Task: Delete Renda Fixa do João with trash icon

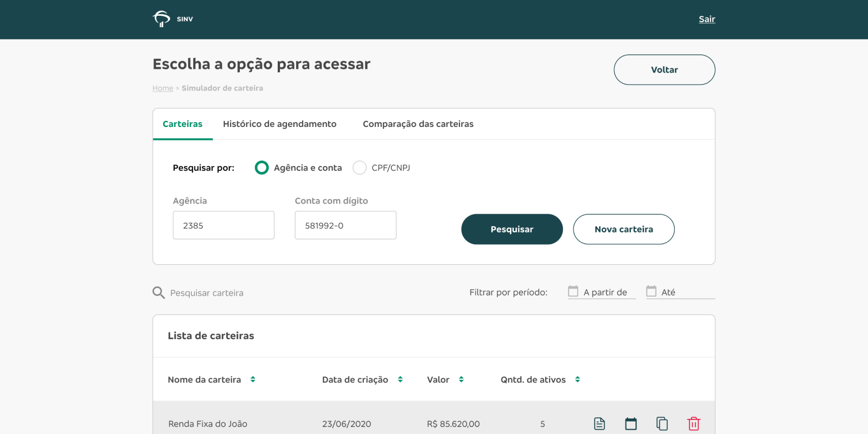Action: (x=694, y=424)
